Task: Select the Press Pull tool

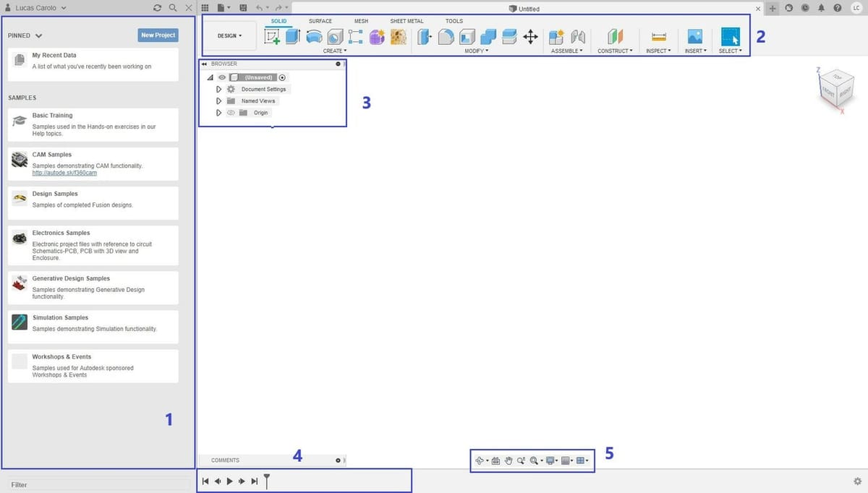Action: click(x=425, y=36)
